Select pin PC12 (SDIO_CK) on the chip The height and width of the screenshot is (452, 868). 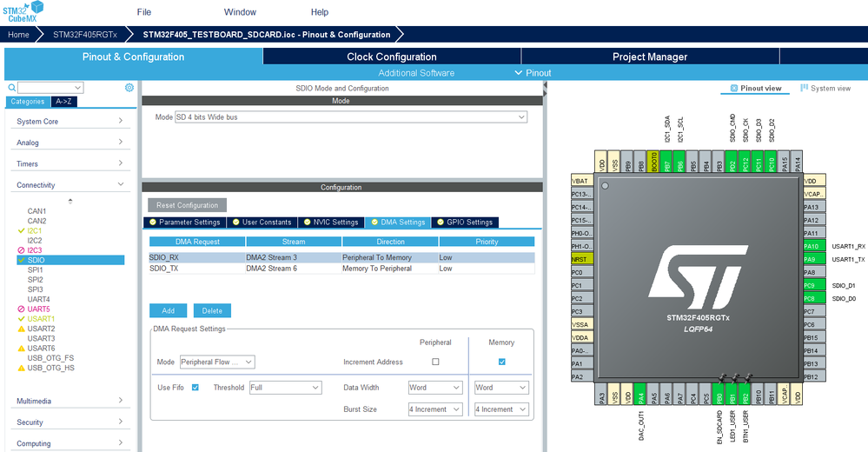click(x=745, y=161)
